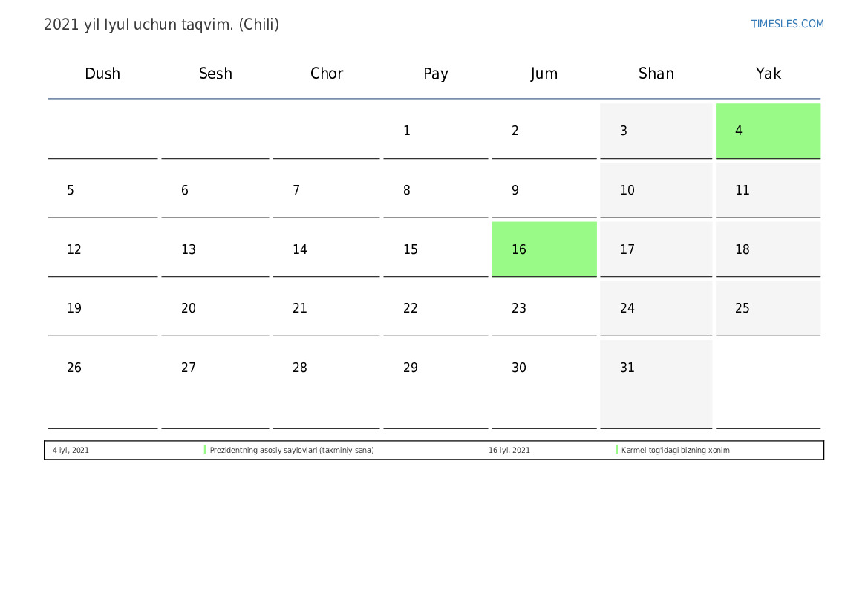Viewport: 868px width, 614px height.
Task: Click the 4-iyl, 2021 legend date
Action: click(71, 451)
